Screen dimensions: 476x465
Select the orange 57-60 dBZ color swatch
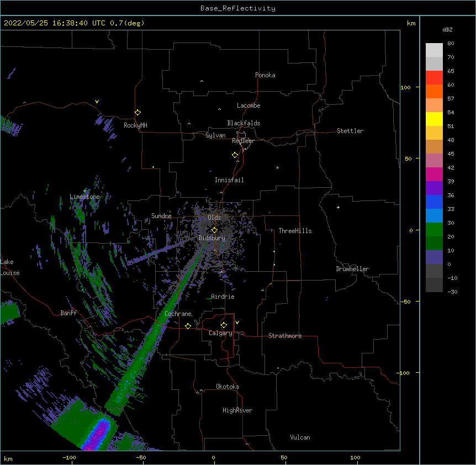coord(434,91)
